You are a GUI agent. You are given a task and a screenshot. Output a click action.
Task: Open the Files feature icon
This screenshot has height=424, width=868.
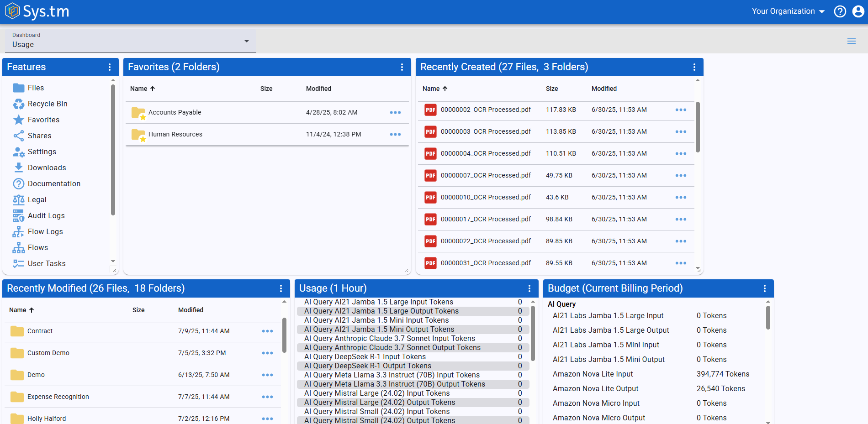(19, 88)
